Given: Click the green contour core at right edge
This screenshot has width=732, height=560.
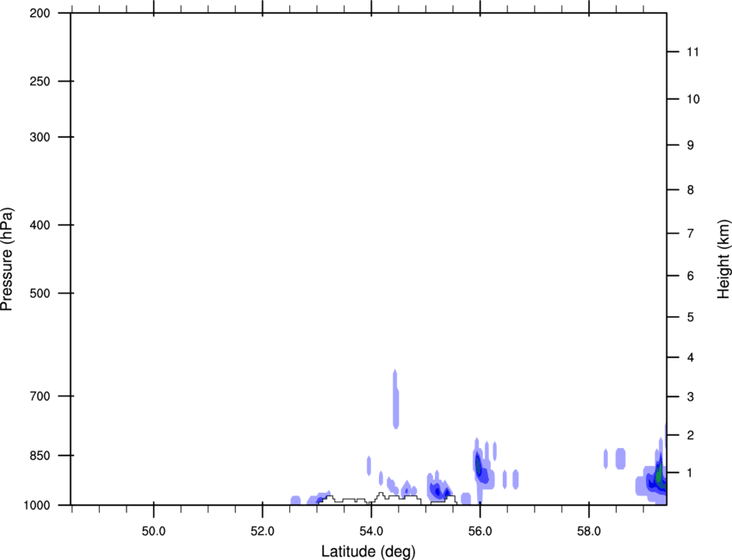Looking at the screenshot, I should (660, 475).
